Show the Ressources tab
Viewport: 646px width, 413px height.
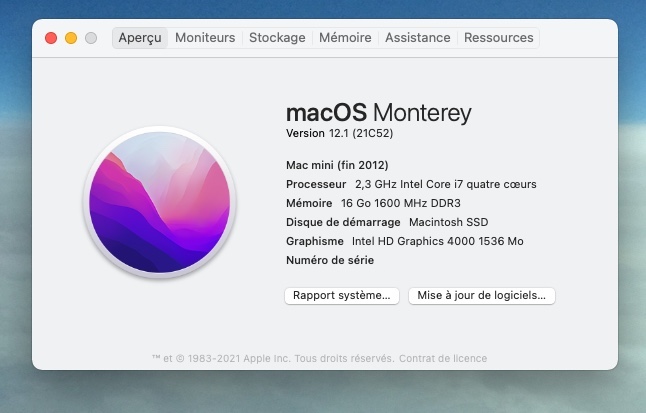click(x=499, y=38)
